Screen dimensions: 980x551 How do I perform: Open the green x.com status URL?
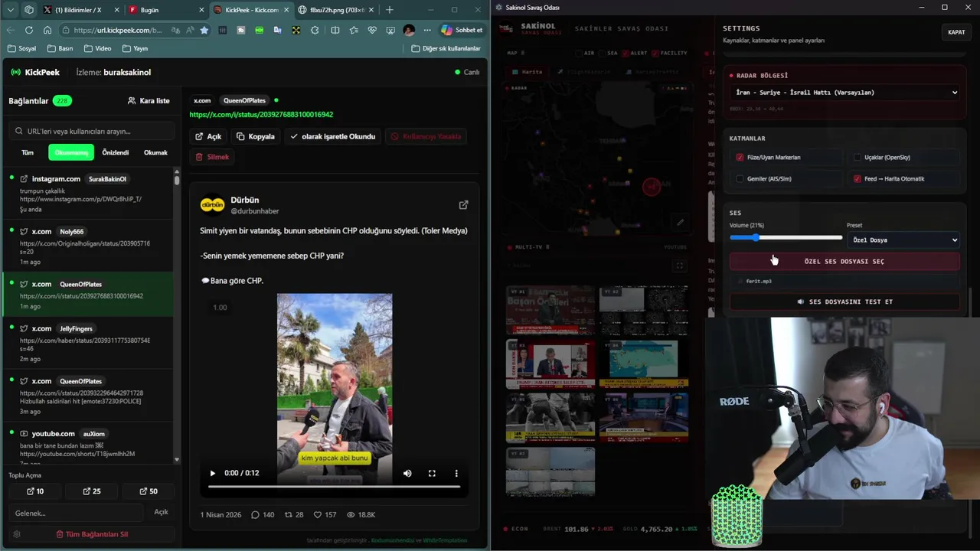coord(261,114)
